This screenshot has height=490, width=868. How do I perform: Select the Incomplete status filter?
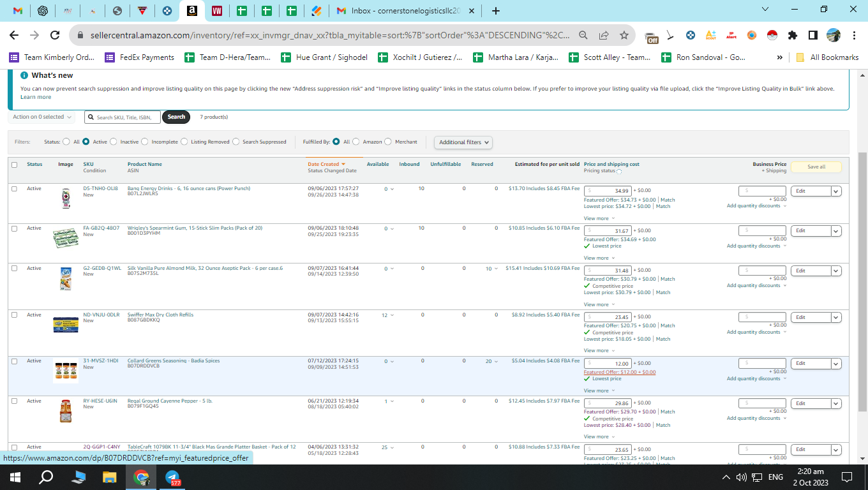tap(145, 142)
